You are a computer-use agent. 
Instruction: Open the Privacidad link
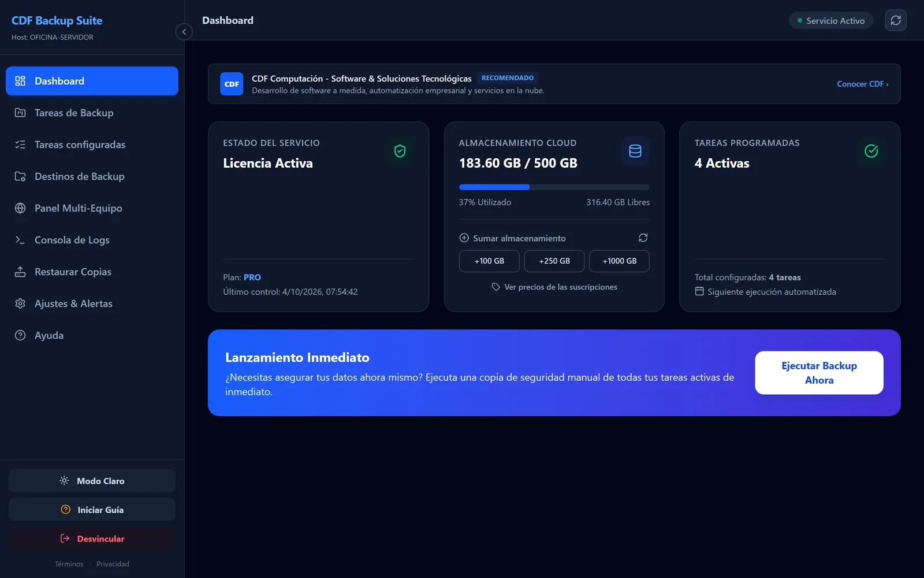pos(113,564)
